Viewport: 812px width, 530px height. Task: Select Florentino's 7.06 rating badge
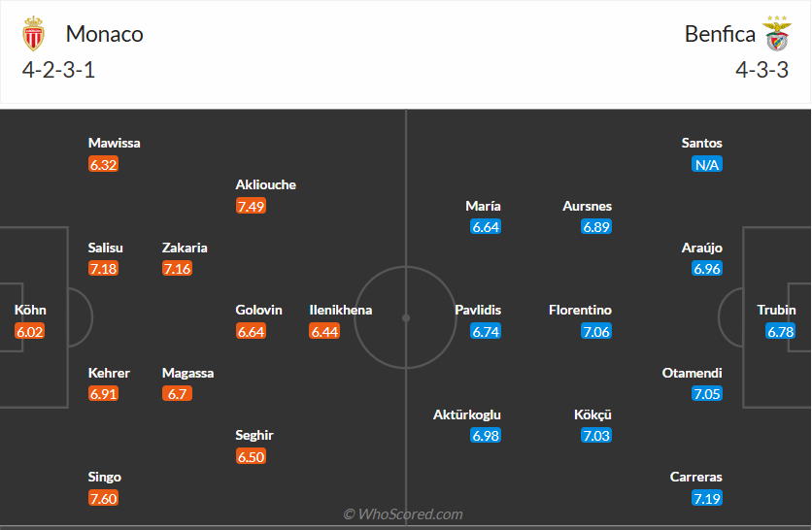point(596,332)
